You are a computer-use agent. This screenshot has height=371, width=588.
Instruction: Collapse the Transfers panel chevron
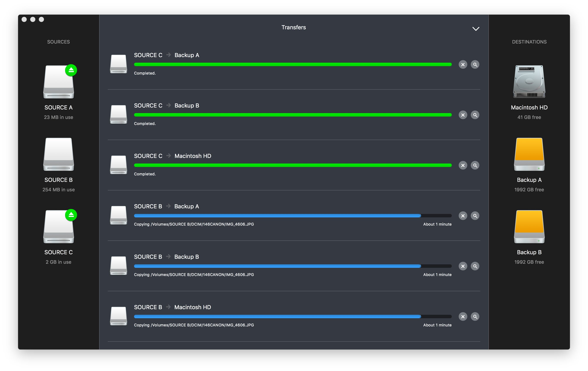[x=476, y=29]
